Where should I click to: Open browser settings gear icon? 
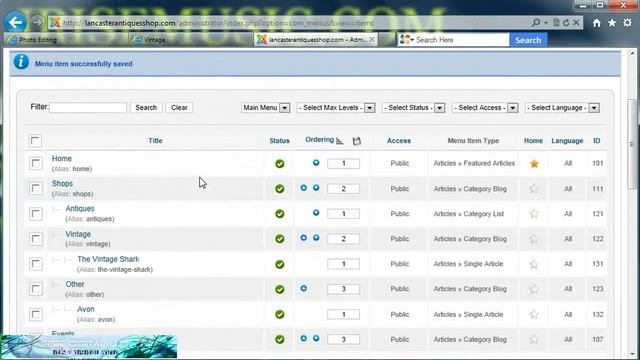click(627, 23)
